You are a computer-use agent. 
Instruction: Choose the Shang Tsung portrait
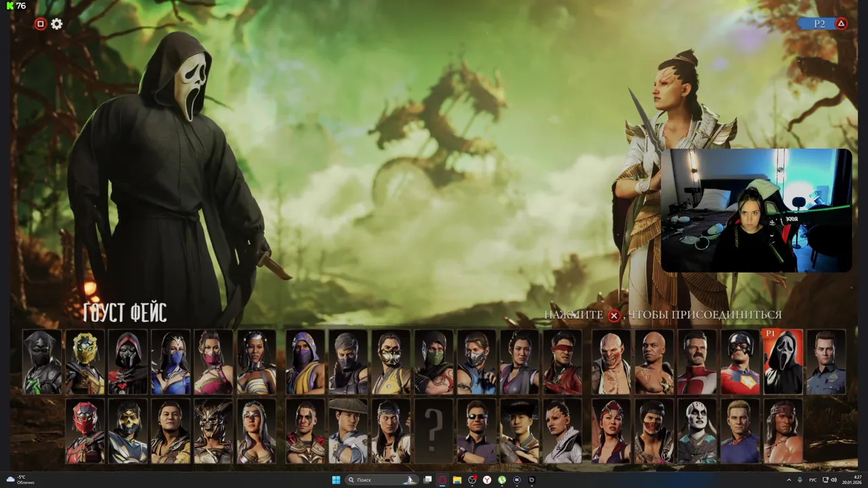point(170,431)
